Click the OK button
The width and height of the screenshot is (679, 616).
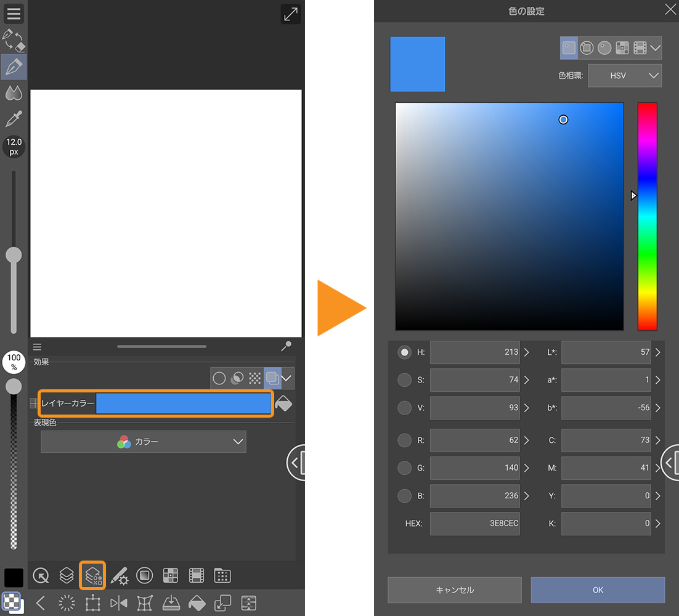pyautogui.click(x=598, y=590)
